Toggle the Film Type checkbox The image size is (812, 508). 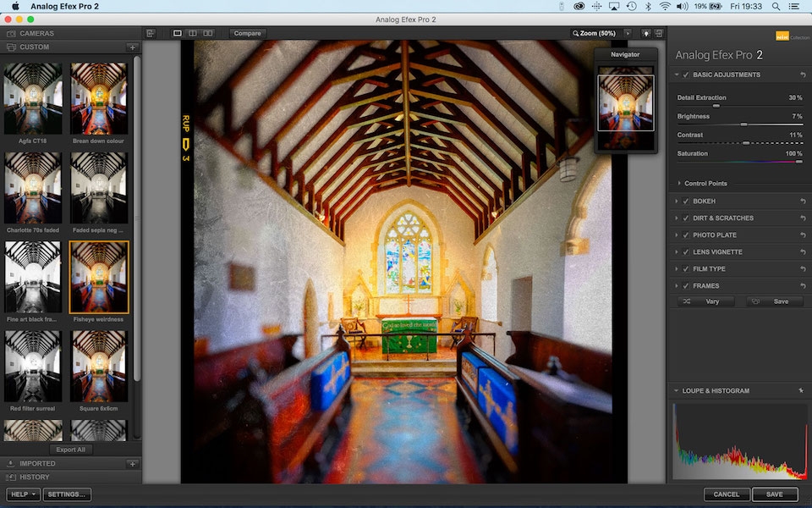tap(686, 269)
